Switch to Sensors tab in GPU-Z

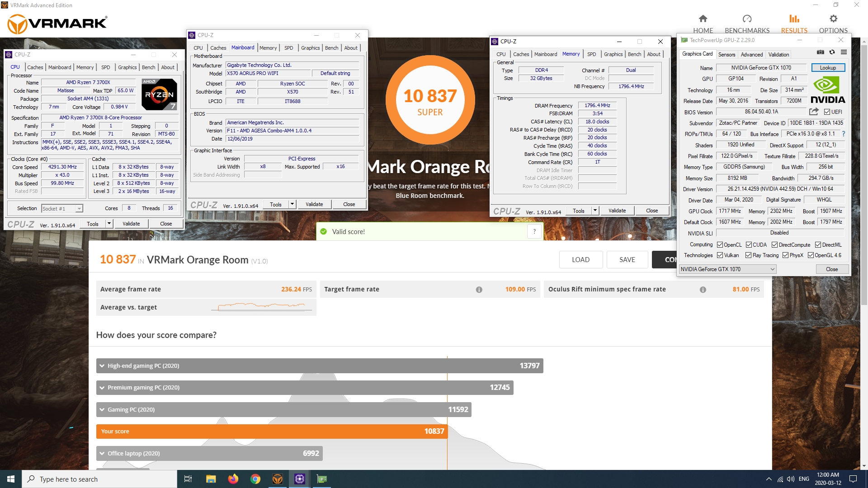coord(726,55)
